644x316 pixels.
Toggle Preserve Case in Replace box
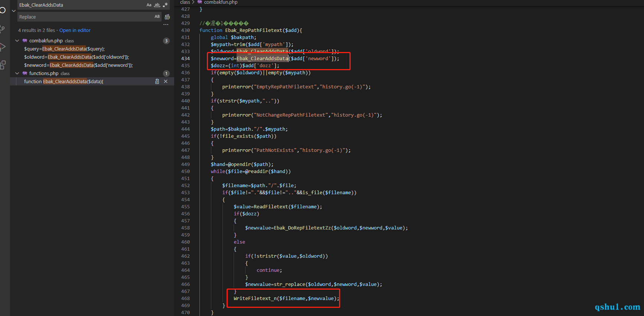click(x=157, y=17)
